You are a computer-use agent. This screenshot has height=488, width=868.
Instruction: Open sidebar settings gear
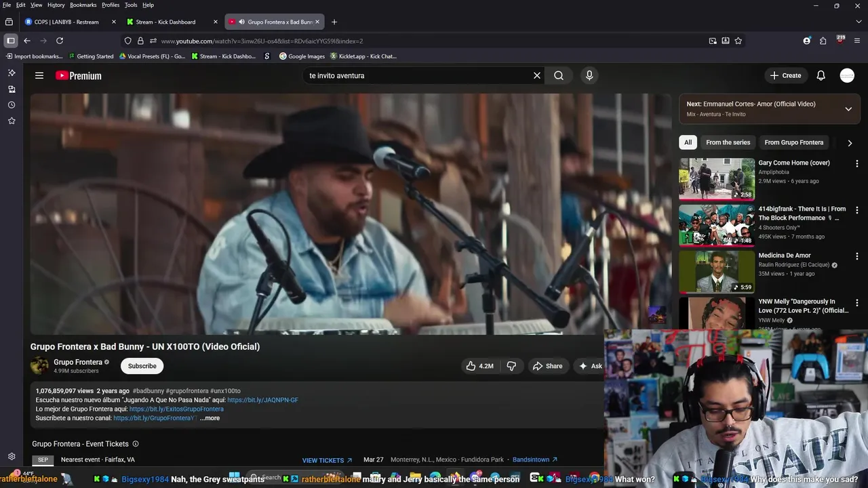click(x=12, y=457)
